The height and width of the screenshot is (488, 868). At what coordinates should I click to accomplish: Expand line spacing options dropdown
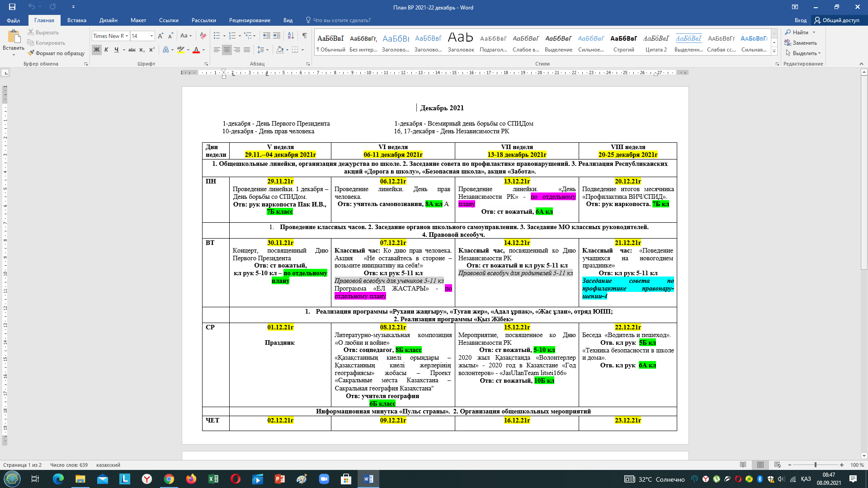pyautogui.click(x=267, y=50)
